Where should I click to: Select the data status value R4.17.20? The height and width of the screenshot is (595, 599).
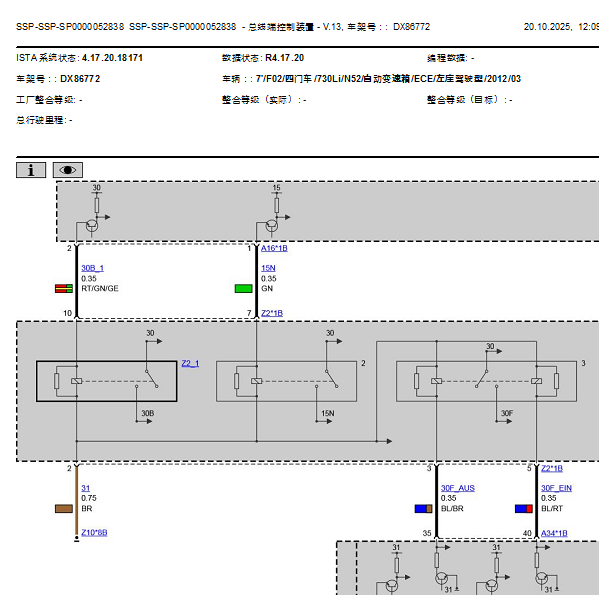click(x=285, y=58)
